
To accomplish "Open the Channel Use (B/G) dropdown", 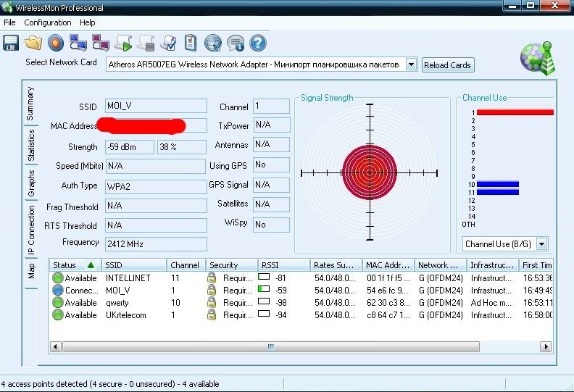I will [541, 244].
